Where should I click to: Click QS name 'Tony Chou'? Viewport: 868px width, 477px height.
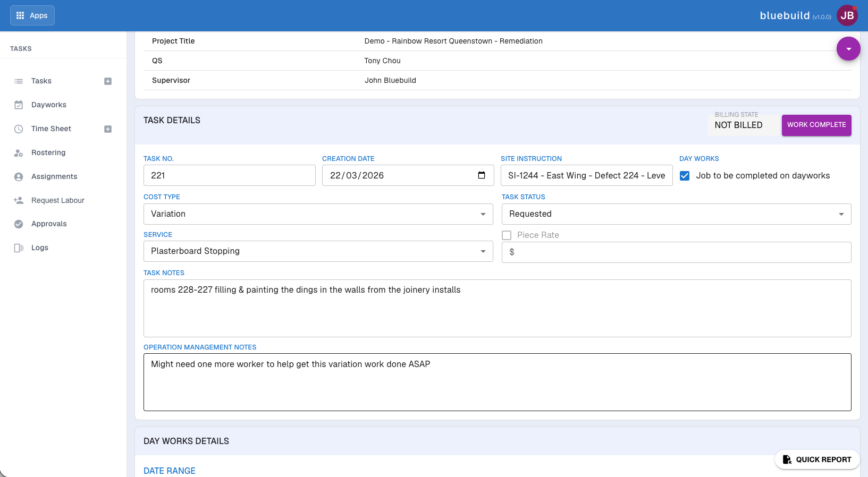coord(383,61)
